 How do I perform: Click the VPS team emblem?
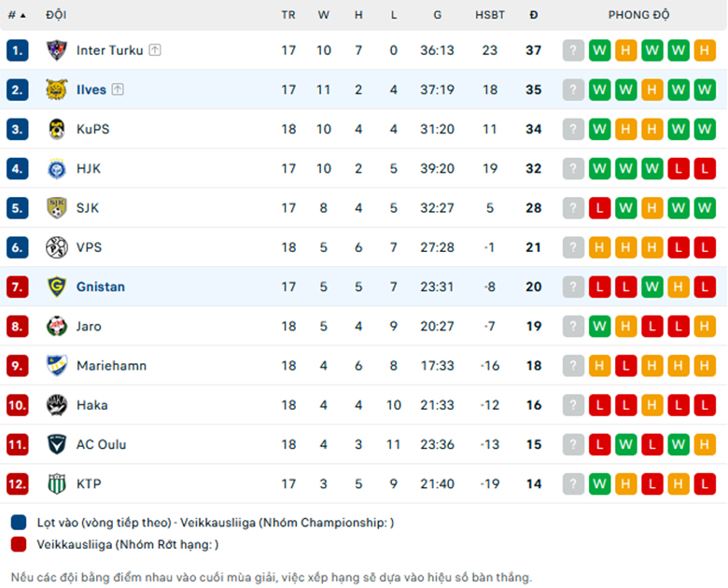coord(57,247)
